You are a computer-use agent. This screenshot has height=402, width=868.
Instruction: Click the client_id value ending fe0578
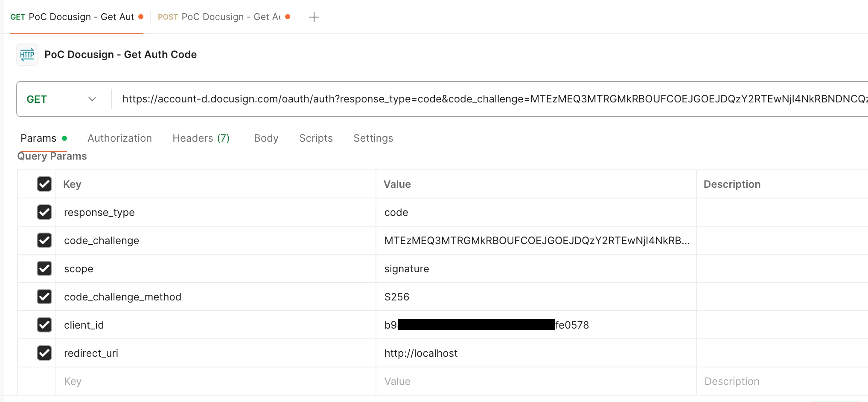[536, 325]
